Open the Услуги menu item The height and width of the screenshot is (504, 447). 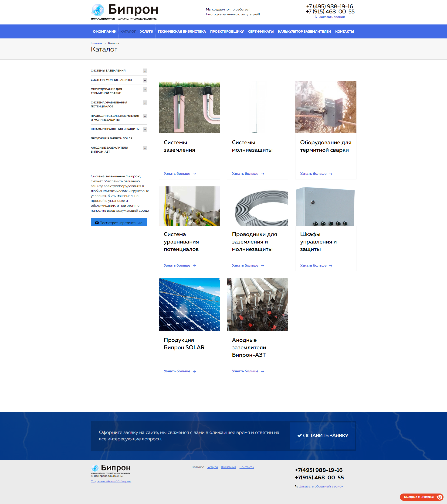[147, 31]
